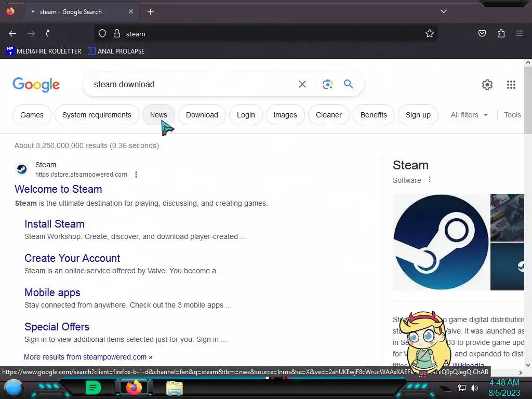Open the Welcome to Steam result
This screenshot has height=399, width=532.
pyautogui.click(x=58, y=189)
